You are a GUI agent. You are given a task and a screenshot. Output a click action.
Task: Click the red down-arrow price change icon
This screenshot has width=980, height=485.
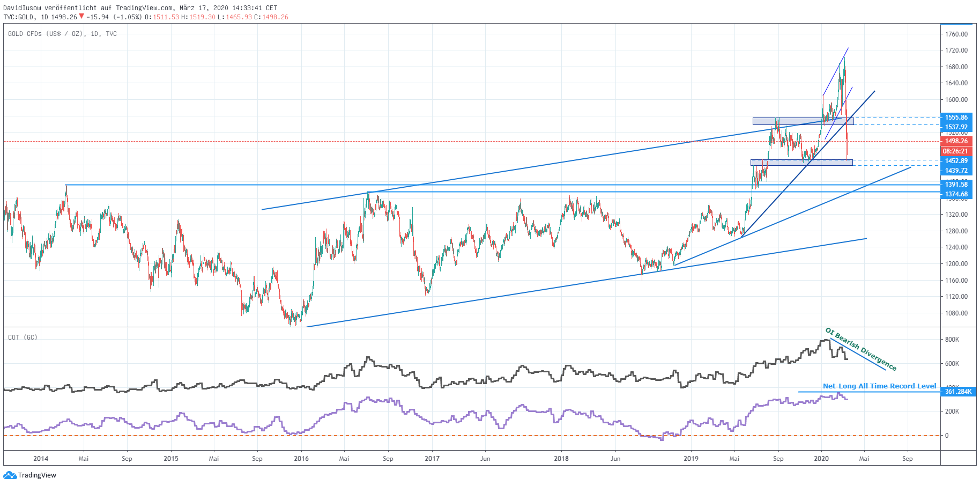[x=81, y=17]
